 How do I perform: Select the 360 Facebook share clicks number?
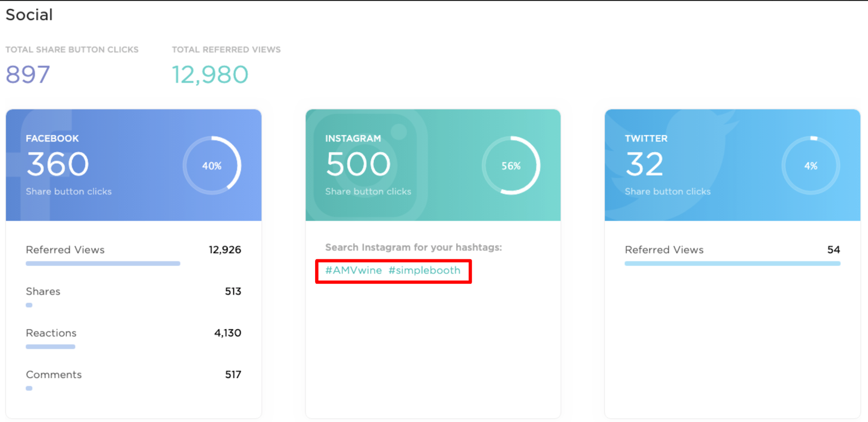(58, 164)
